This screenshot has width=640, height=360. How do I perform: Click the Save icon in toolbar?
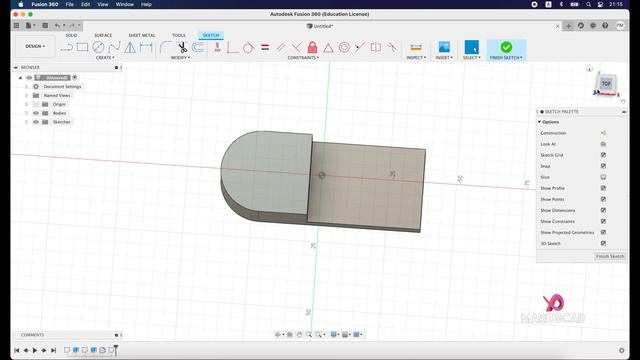(45, 25)
